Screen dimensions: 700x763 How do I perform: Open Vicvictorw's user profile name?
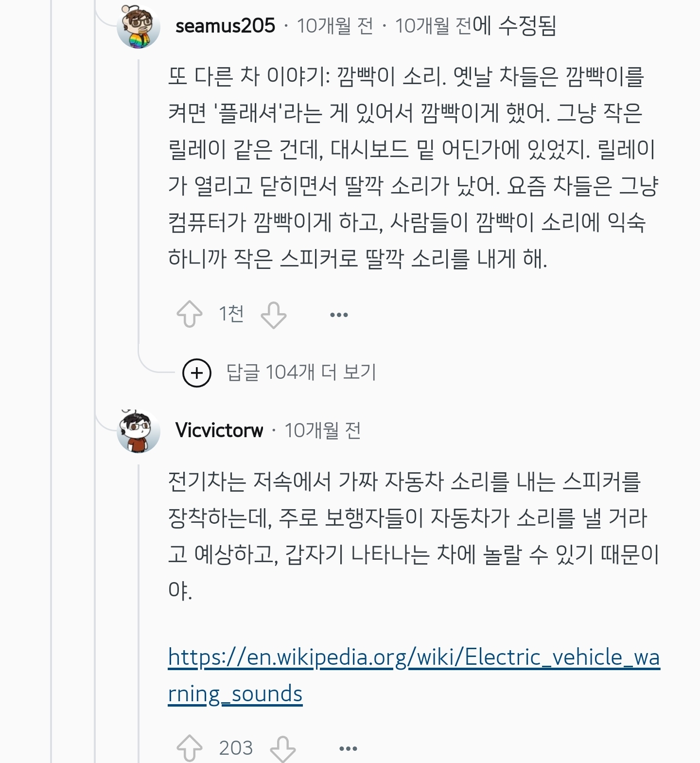(219, 430)
